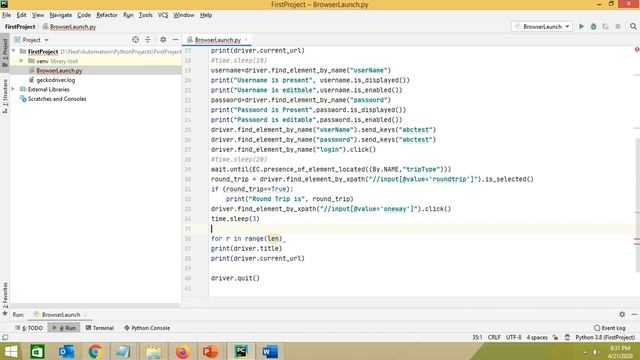This screenshot has width=640, height=360.
Task: Open File Explorer from the taskbar
Action: pos(153,351)
